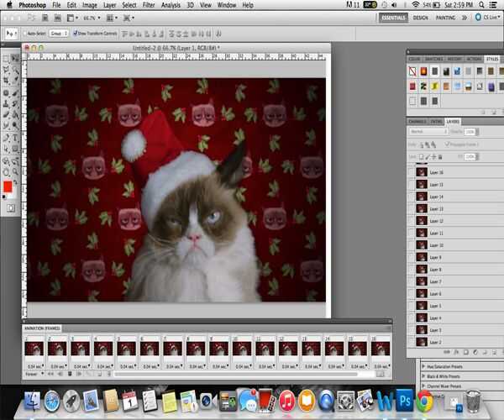The width and height of the screenshot is (504, 420).
Task: Select the Gradient tool
Action: click(x=15, y=114)
